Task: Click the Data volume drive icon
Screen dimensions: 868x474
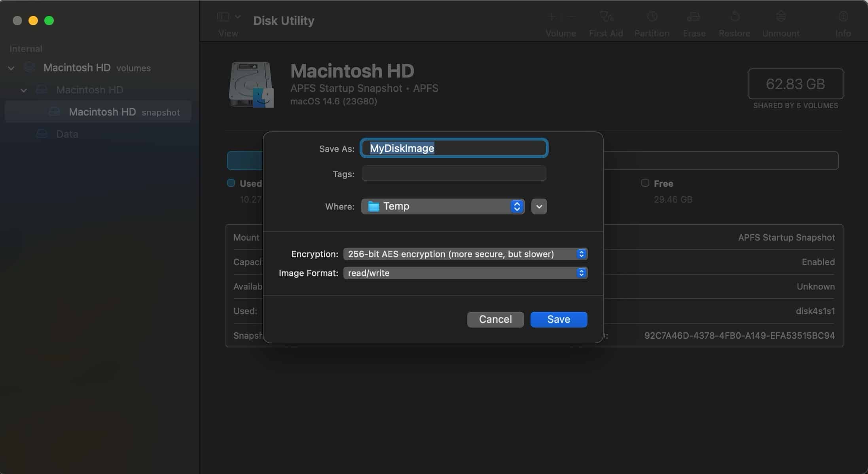Action: click(42, 134)
